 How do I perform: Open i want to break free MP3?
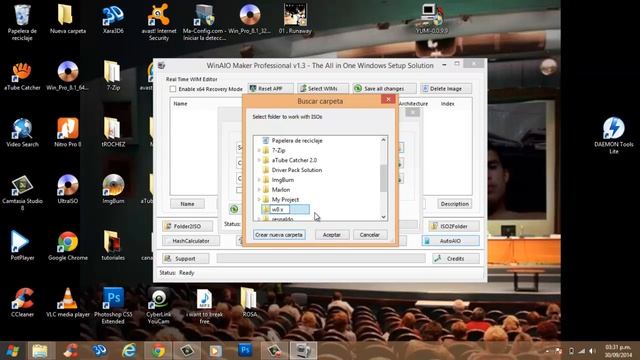tap(204, 306)
